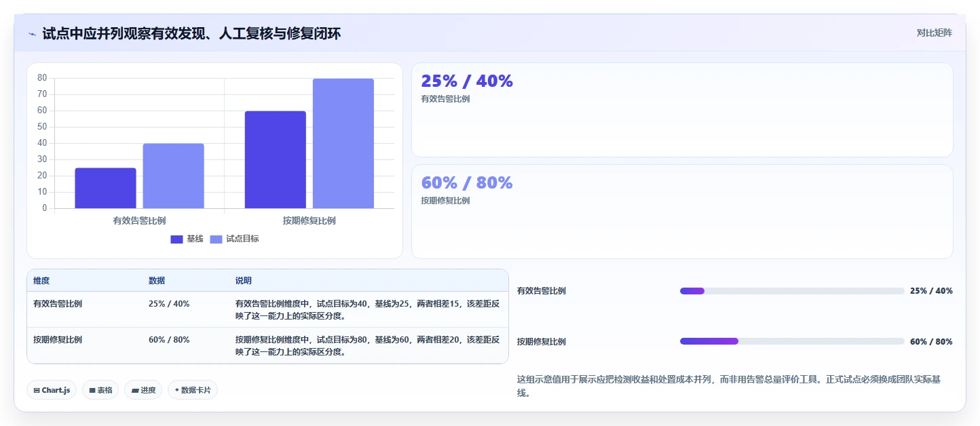
Task: Select the 数据卡片 tag chip
Action: click(193, 390)
